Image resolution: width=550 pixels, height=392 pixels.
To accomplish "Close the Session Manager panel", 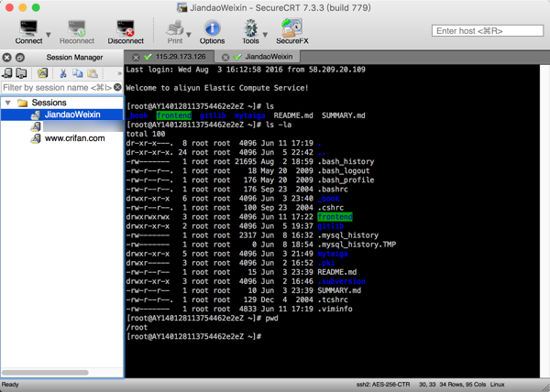I will [7, 57].
